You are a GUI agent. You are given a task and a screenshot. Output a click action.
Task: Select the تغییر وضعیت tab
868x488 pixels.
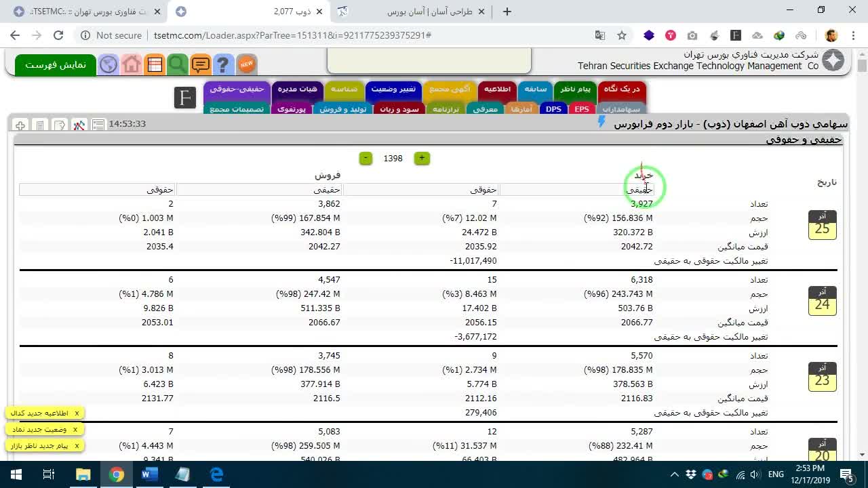click(393, 89)
